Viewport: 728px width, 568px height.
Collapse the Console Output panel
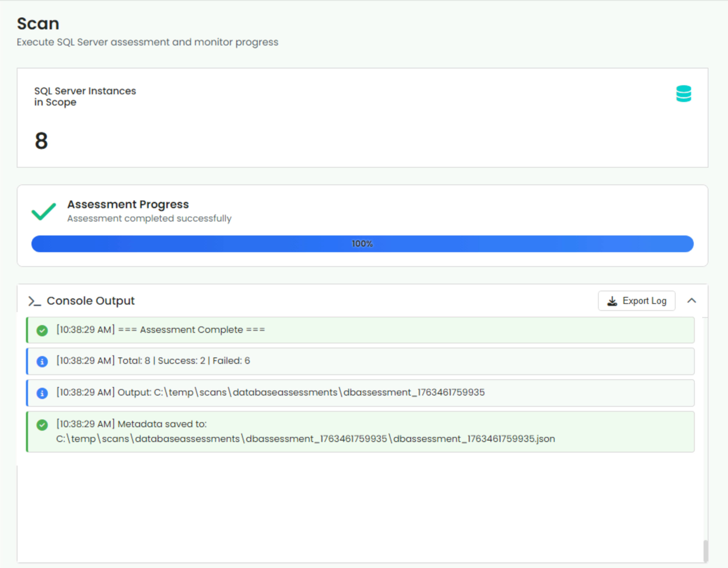click(692, 301)
